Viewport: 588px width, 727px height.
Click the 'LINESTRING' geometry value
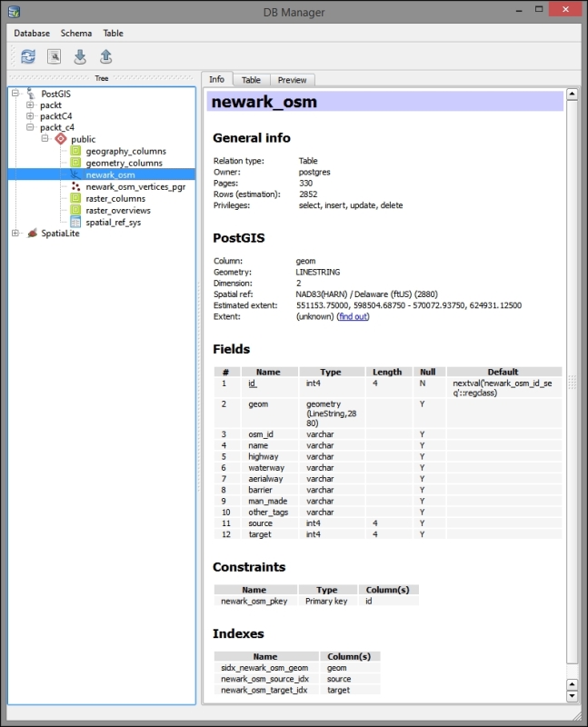point(318,272)
